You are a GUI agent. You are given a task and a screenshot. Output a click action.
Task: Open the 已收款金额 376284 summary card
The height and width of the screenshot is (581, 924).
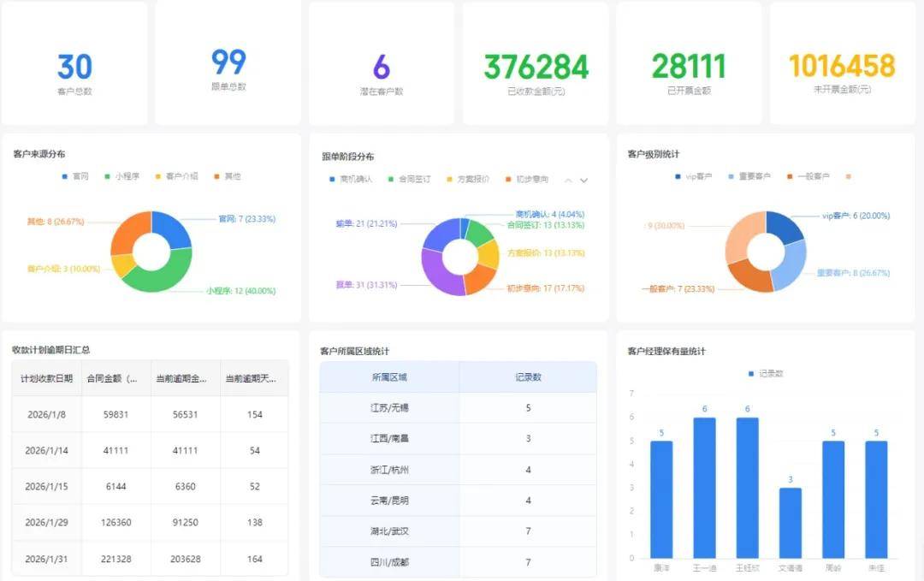[536, 64]
